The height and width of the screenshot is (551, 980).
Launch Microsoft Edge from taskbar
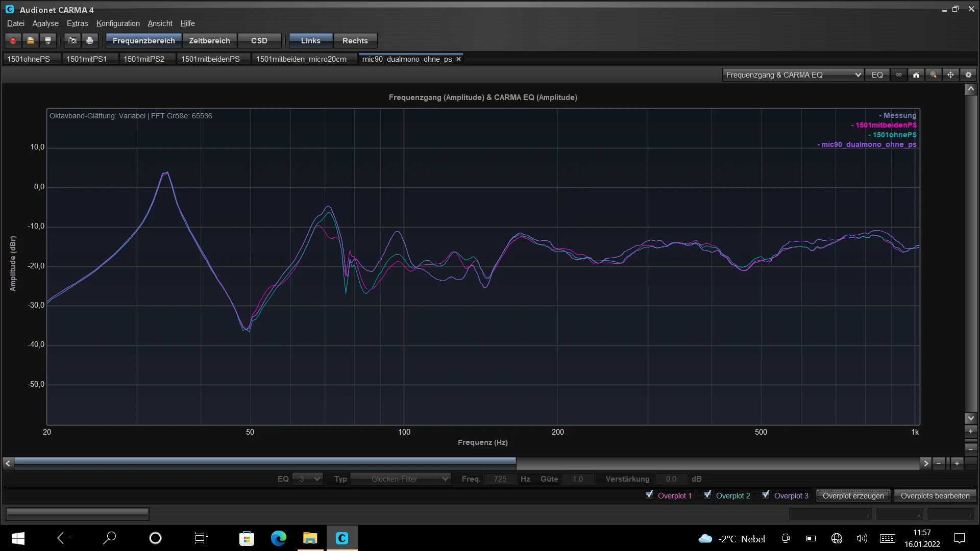pyautogui.click(x=279, y=538)
